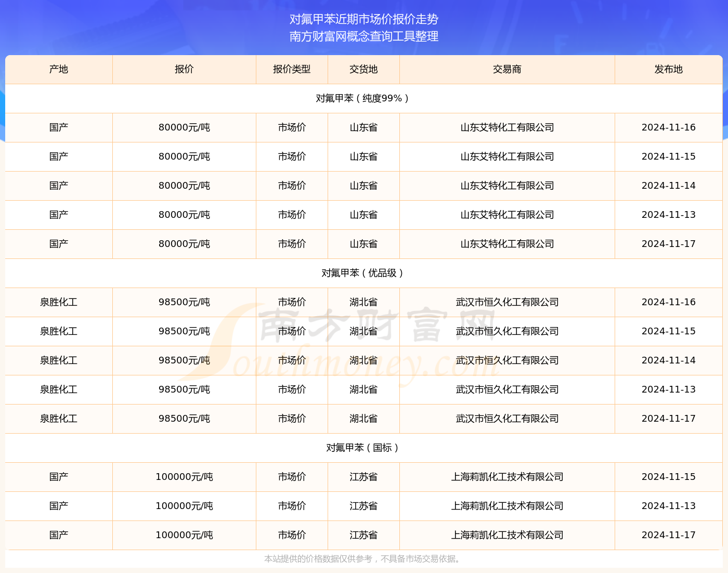Image resolution: width=728 pixels, height=573 pixels.
Task: Click 国产 in the 80000元 2024-11-16 row
Action: [x=59, y=127]
